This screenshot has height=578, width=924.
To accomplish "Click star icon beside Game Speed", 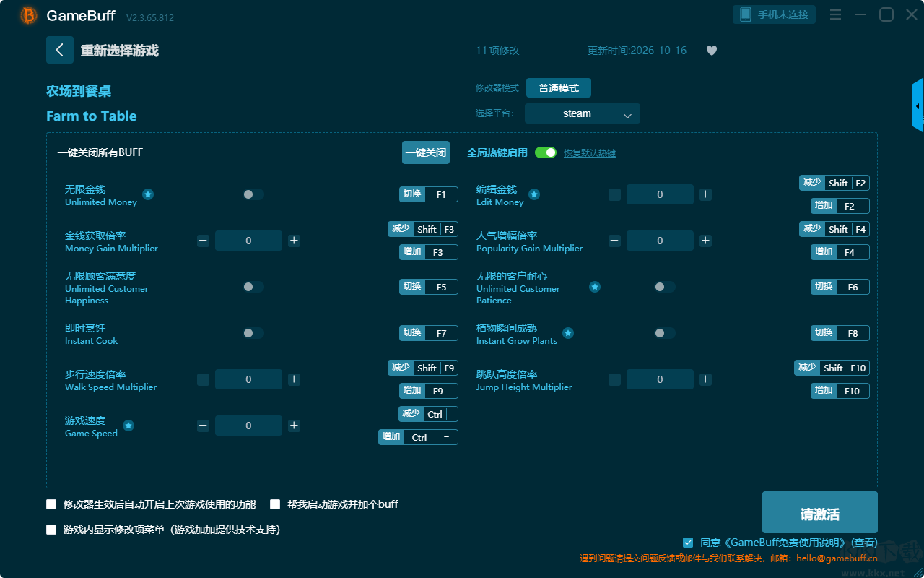I will pos(128,426).
